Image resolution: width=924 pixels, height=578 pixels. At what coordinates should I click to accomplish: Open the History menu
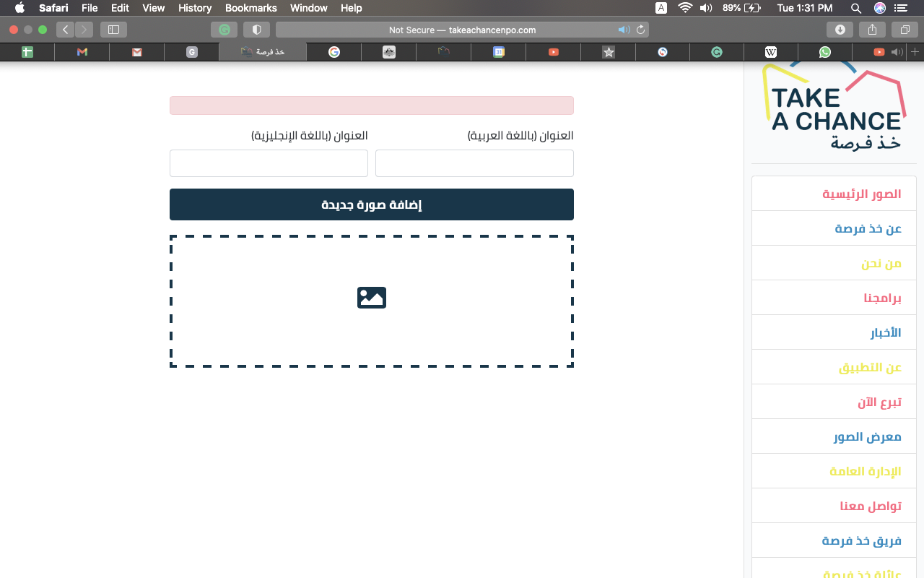click(195, 8)
